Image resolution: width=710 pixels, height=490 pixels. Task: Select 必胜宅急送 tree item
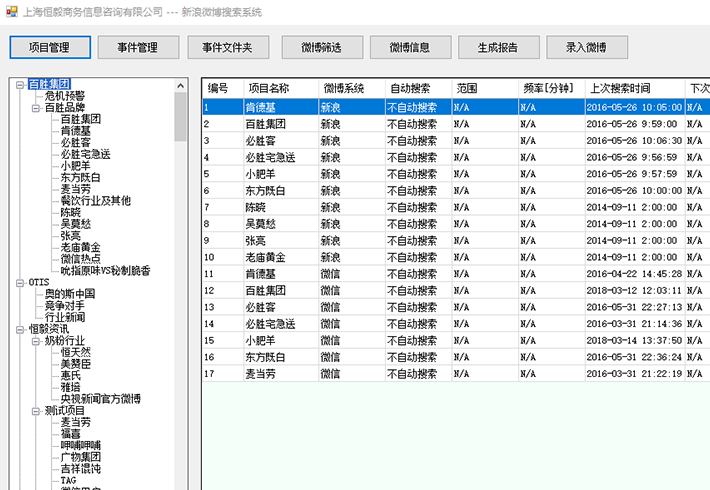tap(86, 154)
